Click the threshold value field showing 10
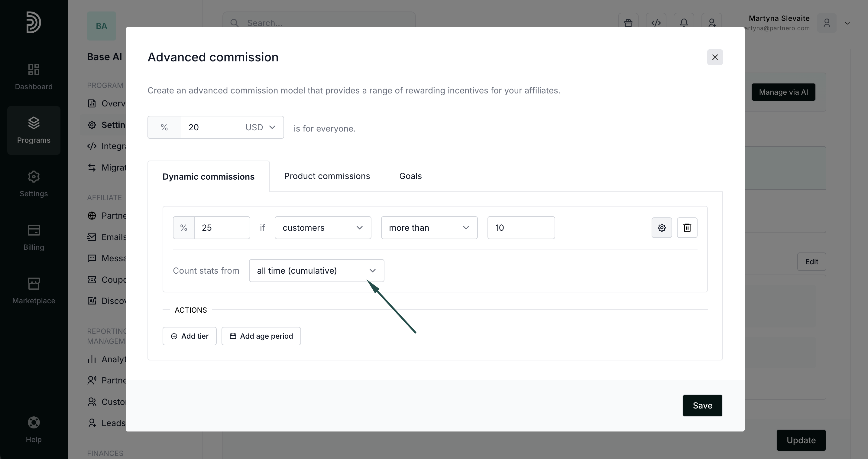Image resolution: width=868 pixels, height=459 pixels. [521, 228]
